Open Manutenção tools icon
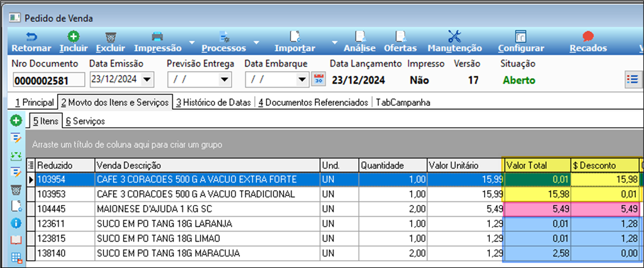This screenshot has height=268, width=644. pyautogui.click(x=455, y=37)
